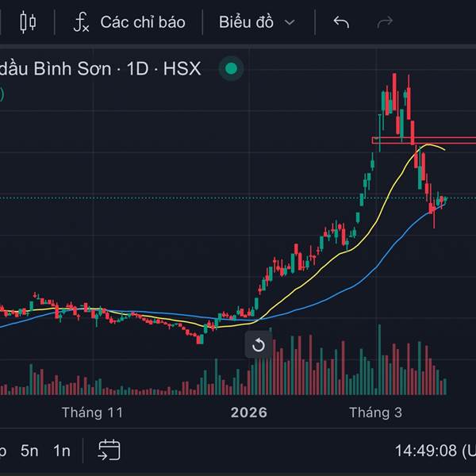This screenshot has width=476, height=476.
Task: Open the go-to-date calendar icon
Action: (x=109, y=451)
